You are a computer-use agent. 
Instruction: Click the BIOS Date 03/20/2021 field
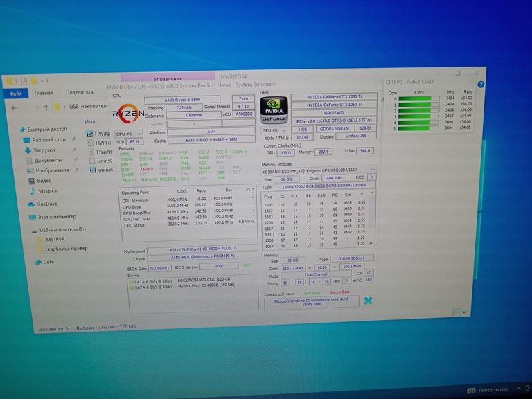(160, 268)
